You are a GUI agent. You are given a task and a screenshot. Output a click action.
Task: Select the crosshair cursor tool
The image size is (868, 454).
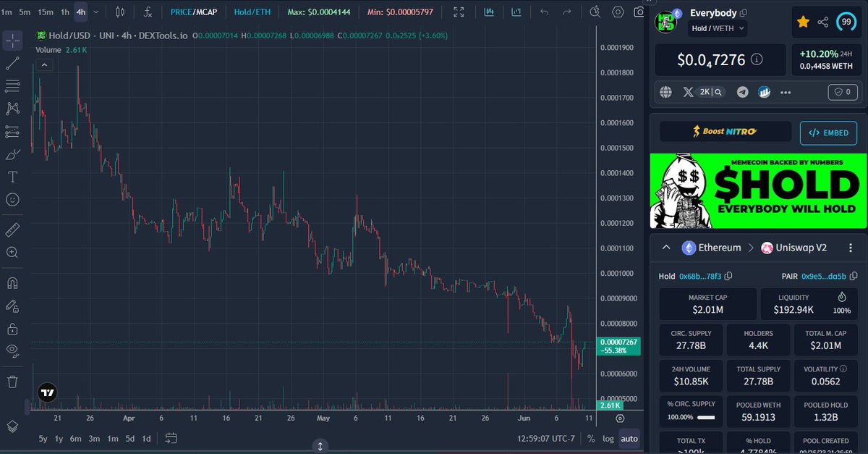pos(12,40)
